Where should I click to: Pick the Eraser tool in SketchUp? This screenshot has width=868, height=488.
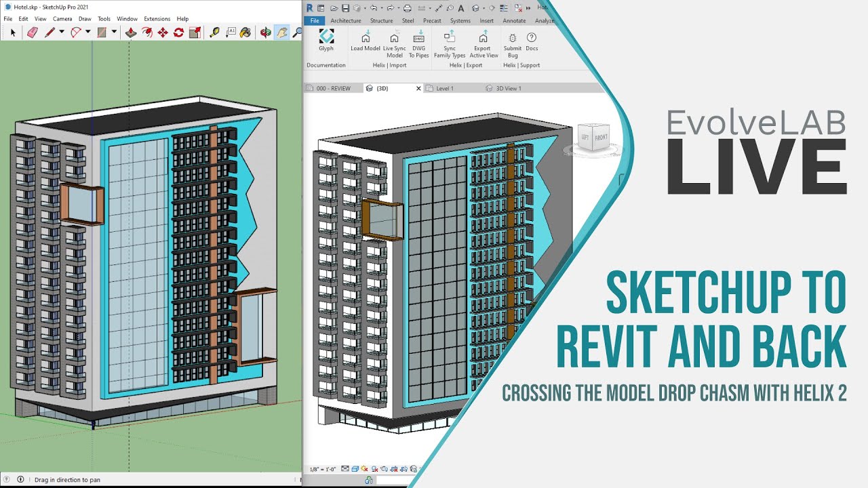tap(32, 32)
